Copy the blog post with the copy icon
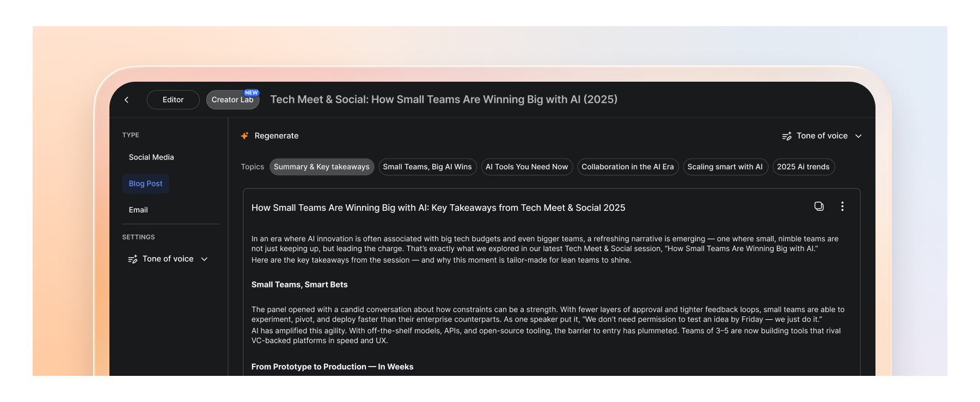Image resolution: width=980 pixels, height=402 pixels. (819, 206)
